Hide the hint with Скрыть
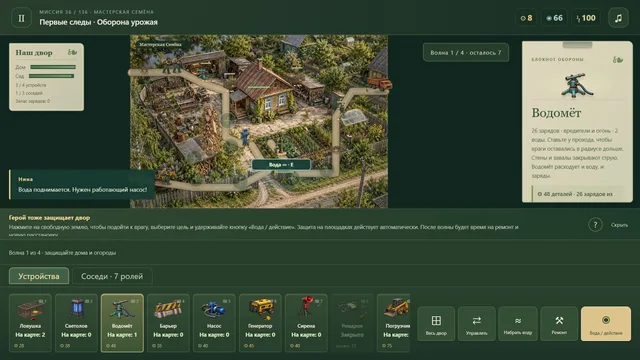The height and width of the screenshot is (360, 640). coord(619,225)
